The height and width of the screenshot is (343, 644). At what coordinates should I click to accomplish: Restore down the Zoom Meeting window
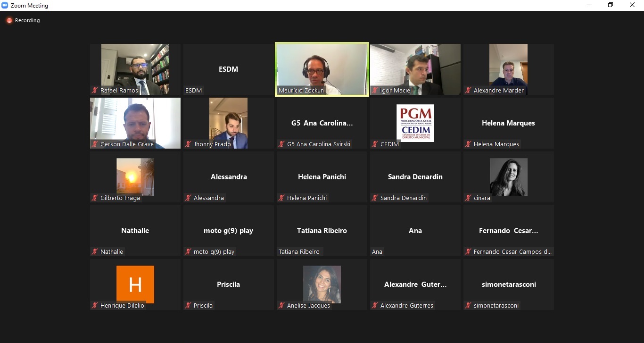point(611,5)
